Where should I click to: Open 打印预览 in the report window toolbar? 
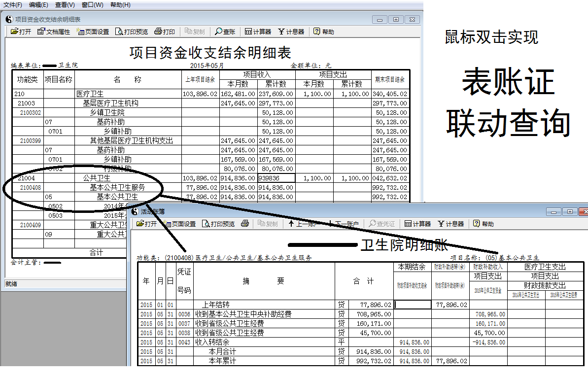pos(132,32)
